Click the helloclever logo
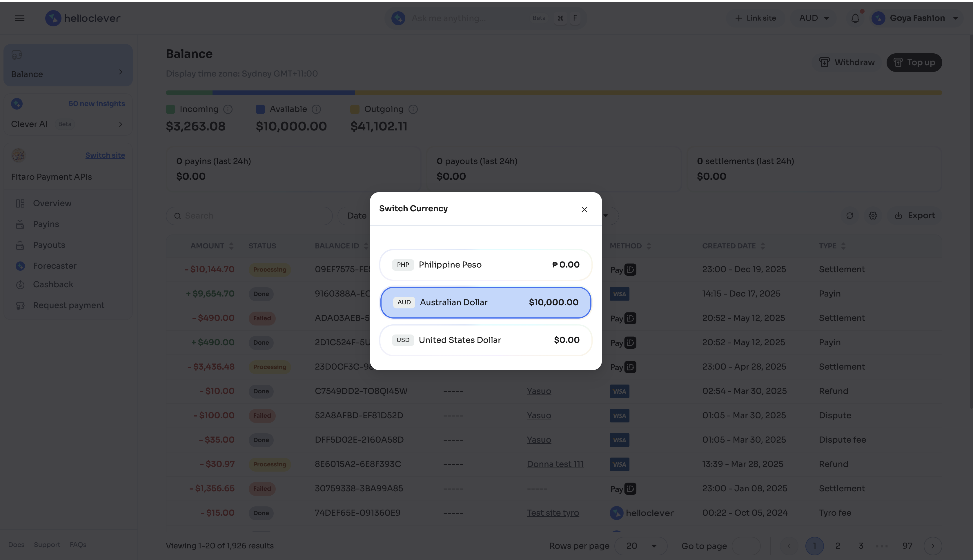Screen dimensions: 973x560 pyautogui.click(x=83, y=18)
